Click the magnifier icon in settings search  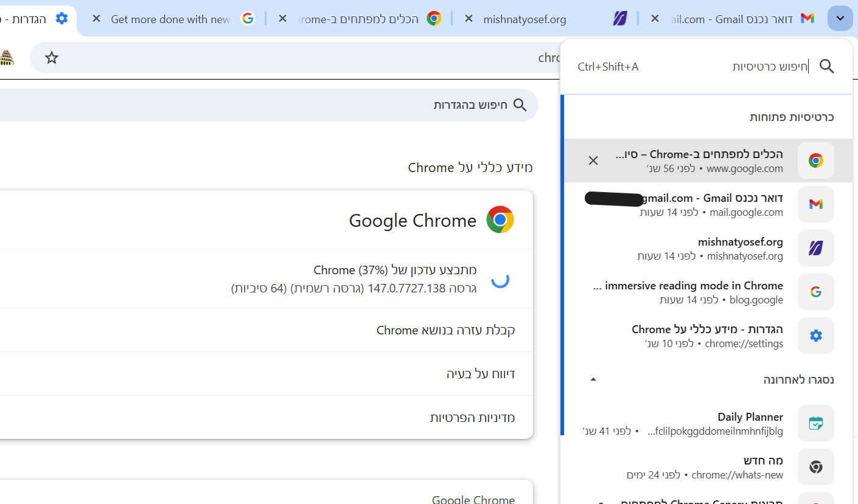(x=520, y=105)
